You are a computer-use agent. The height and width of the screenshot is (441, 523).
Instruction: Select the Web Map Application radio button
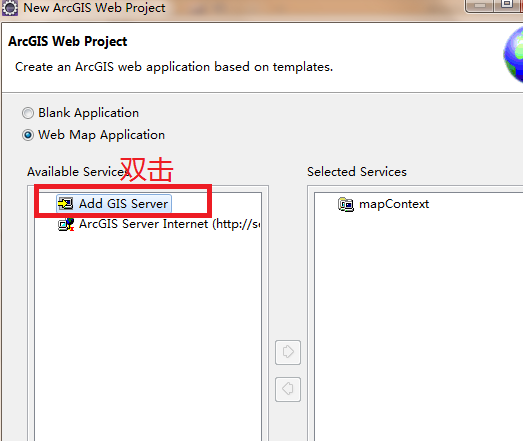coord(28,135)
